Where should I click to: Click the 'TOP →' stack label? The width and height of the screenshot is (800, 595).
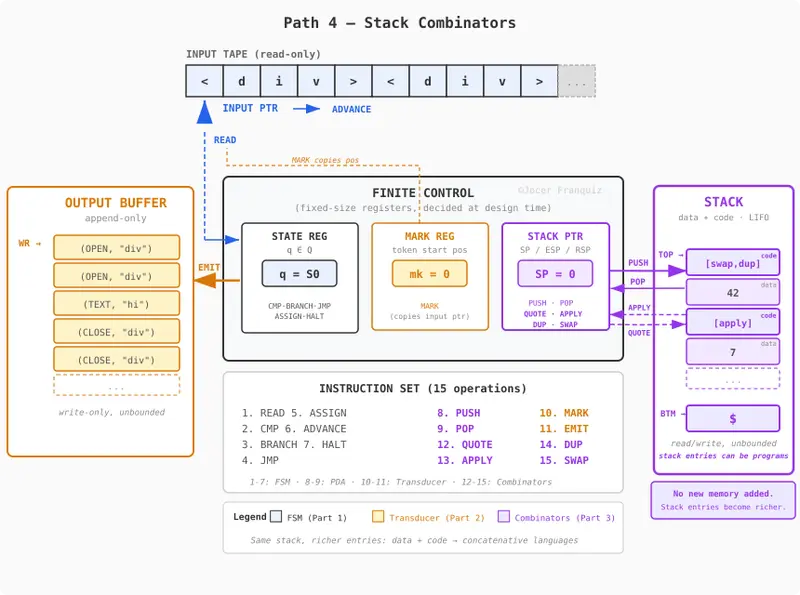(x=670, y=255)
